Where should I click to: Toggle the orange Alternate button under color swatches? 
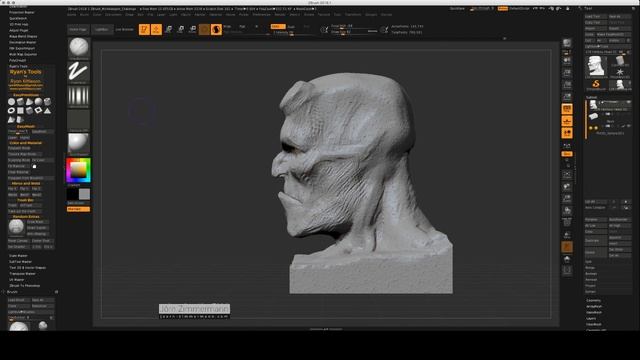78,209
